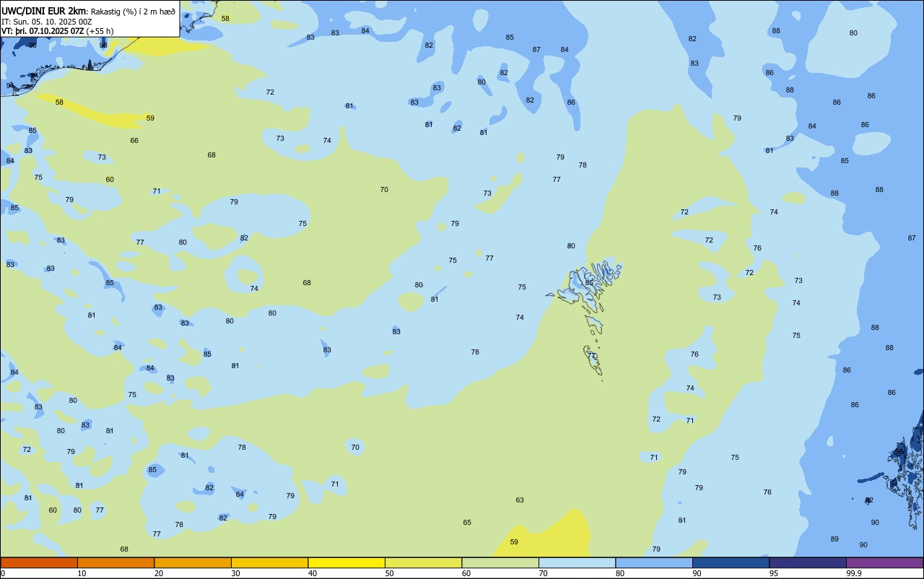Select the 50–60 pale yellow legend segment
Viewport: 924px width, 579px height.
[x=423, y=562]
